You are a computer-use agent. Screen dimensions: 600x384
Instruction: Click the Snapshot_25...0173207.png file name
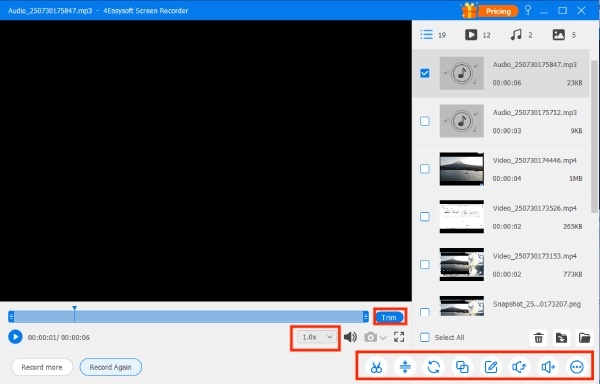[537, 304]
